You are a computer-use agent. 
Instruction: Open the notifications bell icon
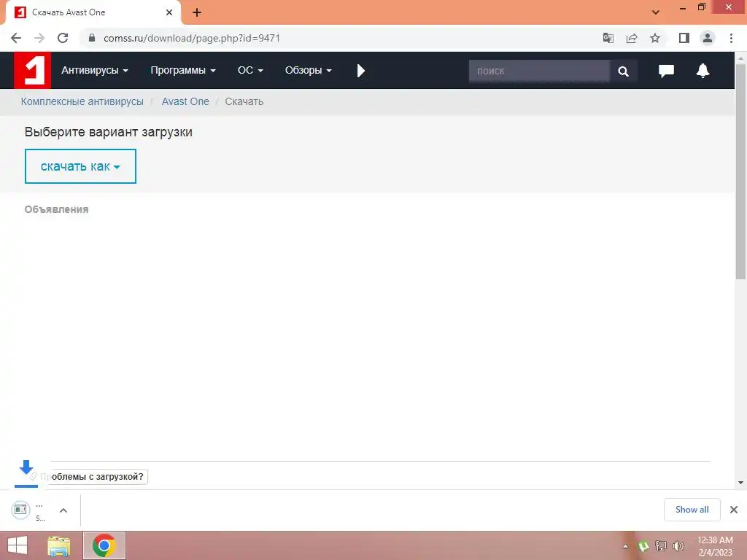tap(703, 71)
